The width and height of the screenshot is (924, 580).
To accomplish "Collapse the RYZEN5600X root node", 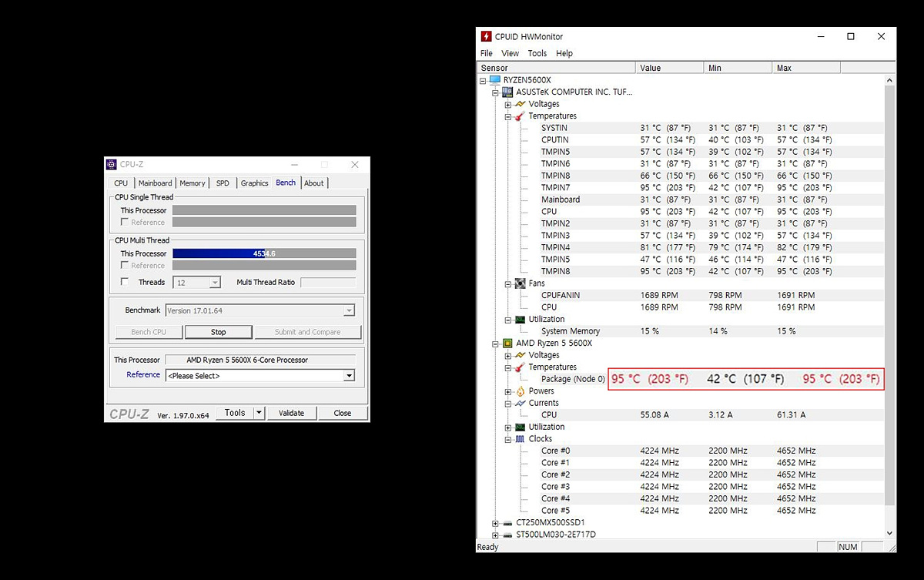I will pyautogui.click(x=483, y=80).
